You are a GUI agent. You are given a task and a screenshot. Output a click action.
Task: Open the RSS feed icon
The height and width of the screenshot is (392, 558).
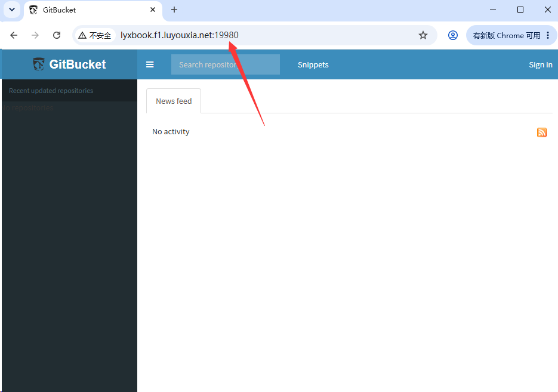[542, 132]
